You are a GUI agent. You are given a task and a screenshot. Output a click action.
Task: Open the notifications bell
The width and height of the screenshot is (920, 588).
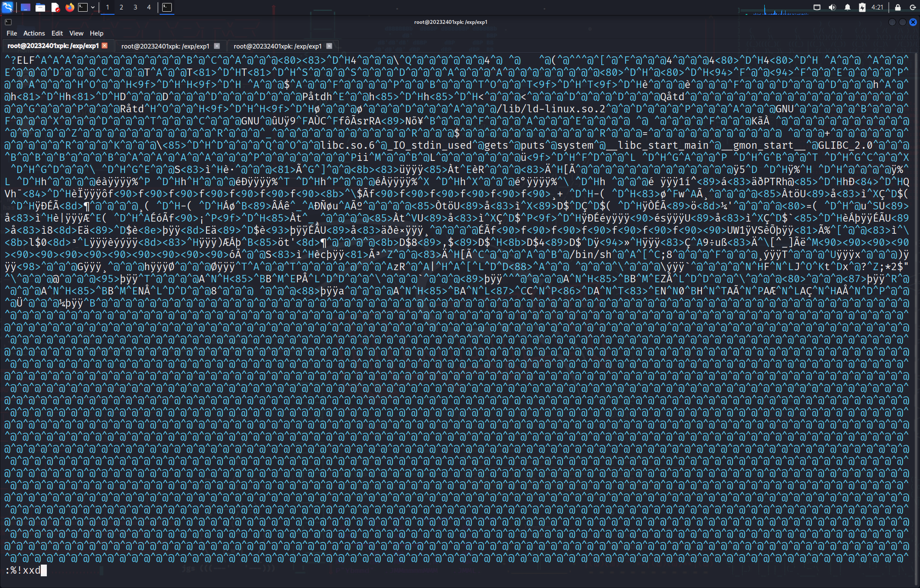pyautogui.click(x=847, y=7)
